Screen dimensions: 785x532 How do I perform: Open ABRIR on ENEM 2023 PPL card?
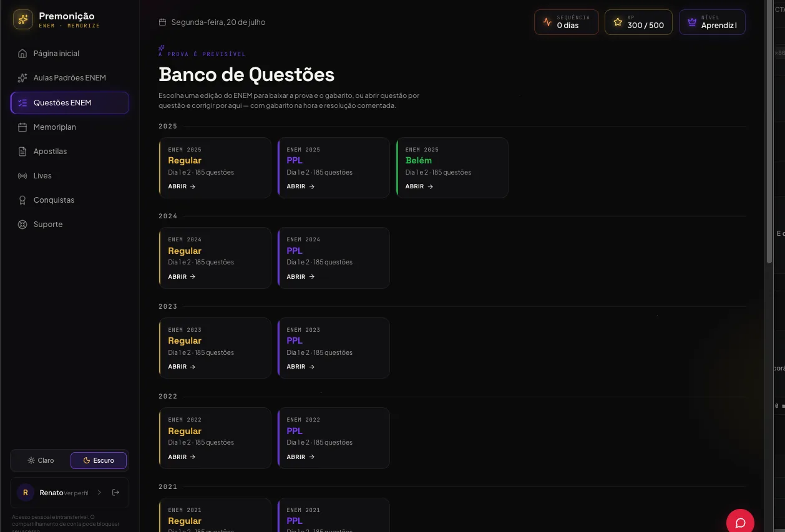[x=301, y=367]
